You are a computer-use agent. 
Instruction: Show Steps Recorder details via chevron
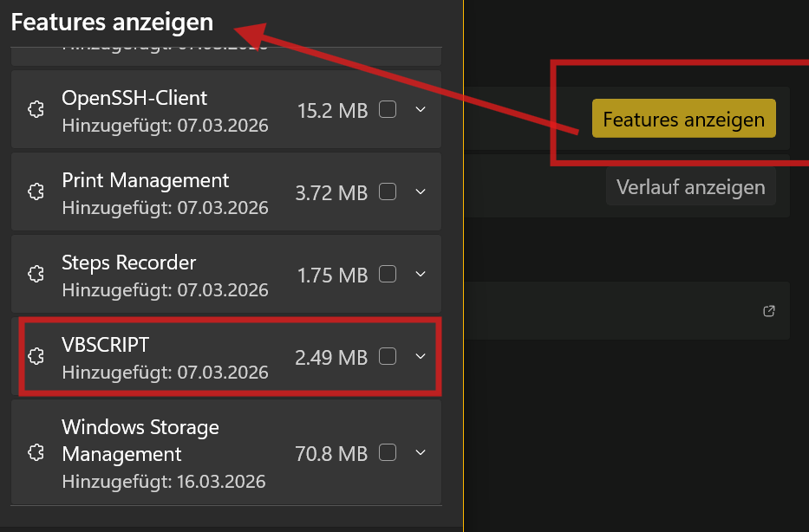click(421, 274)
